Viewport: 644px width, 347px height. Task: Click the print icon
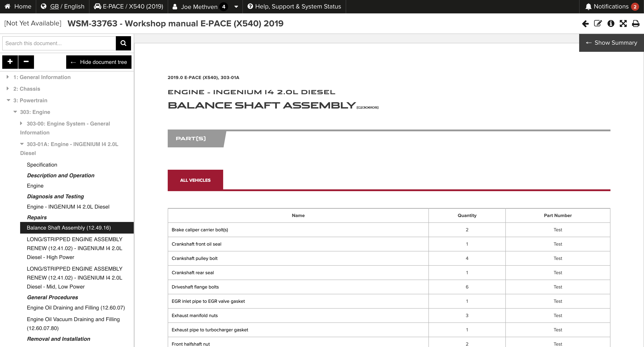(636, 23)
